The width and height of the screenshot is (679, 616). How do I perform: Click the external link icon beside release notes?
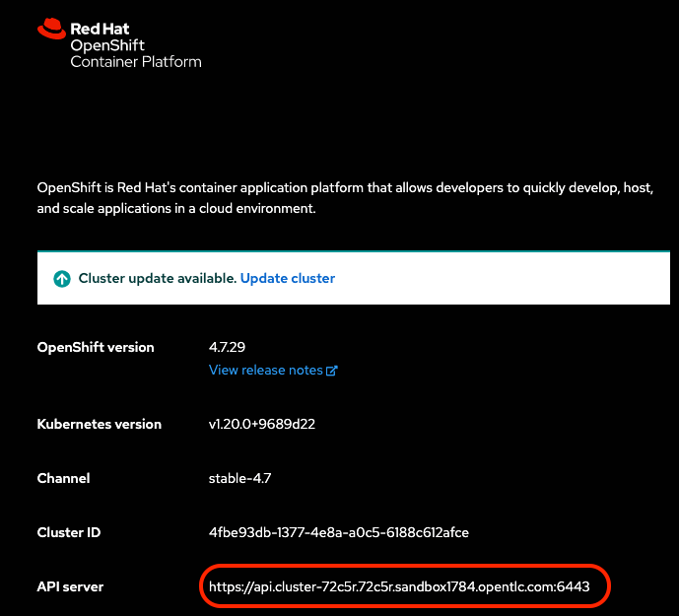[332, 371]
